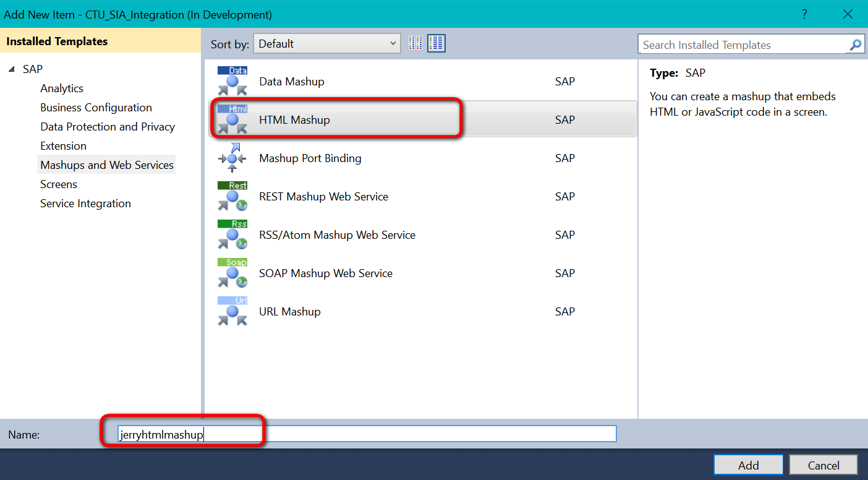Choose the Mashup Port Binding icon

tap(232, 158)
